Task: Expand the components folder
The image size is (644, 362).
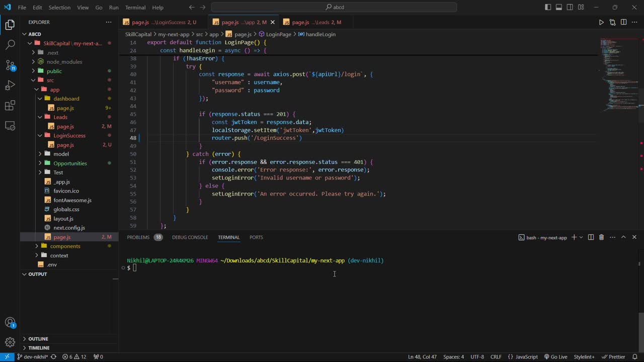Action: 65,246
